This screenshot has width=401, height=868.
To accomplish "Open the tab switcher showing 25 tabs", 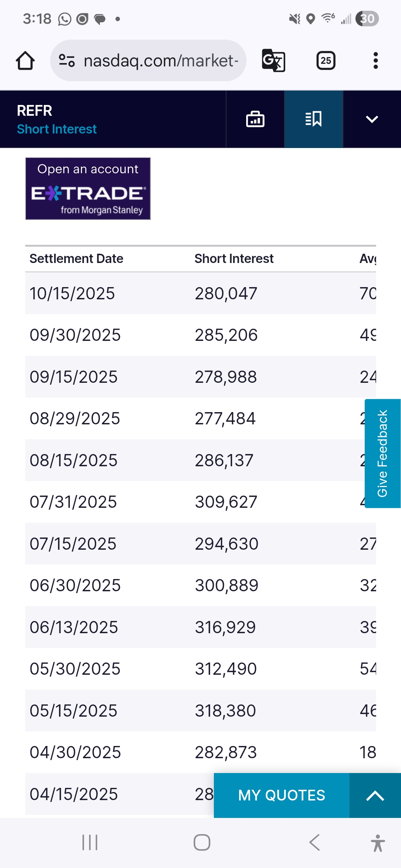I will (x=326, y=60).
